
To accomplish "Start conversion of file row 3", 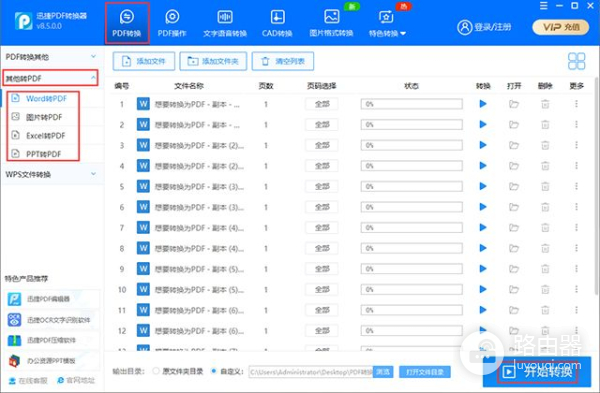I will (483, 145).
